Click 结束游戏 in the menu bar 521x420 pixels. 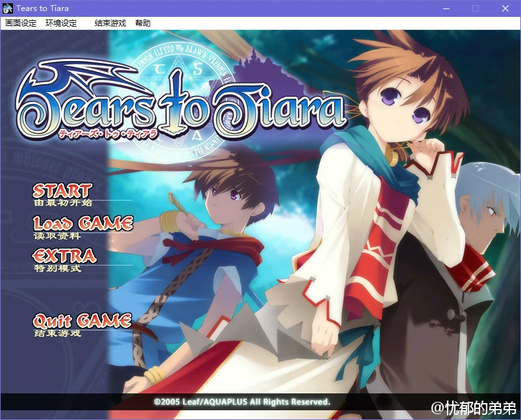109,23
